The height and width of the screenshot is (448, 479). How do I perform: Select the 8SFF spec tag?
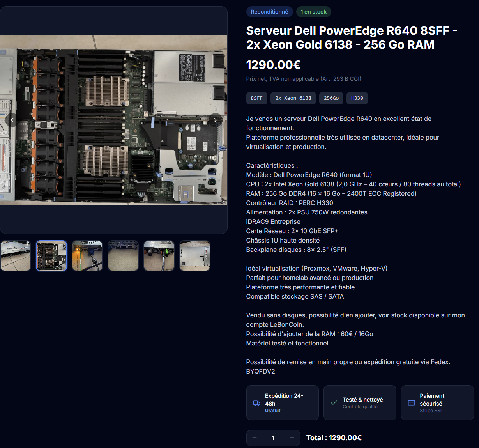click(257, 98)
